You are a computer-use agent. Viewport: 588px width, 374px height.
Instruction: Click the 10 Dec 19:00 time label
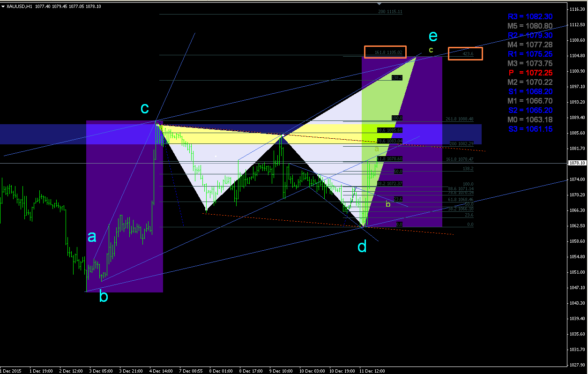[342, 371]
